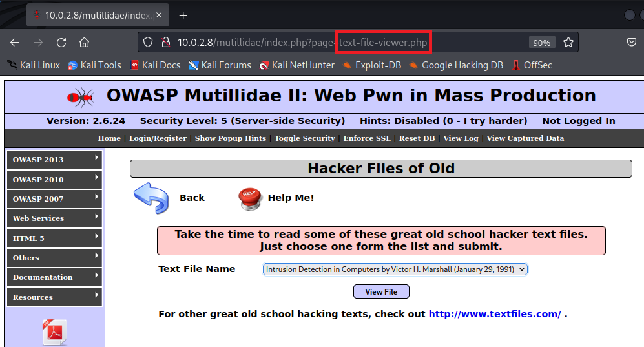This screenshot has width=644, height=347.
Task: Click the browser forward arrow
Action: pyautogui.click(x=37, y=42)
